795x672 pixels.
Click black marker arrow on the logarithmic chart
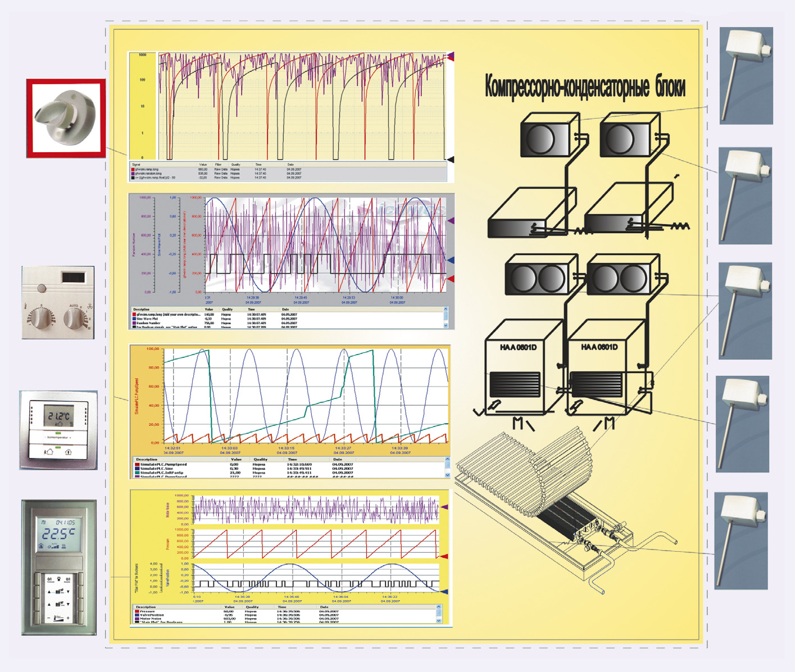pos(450,160)
